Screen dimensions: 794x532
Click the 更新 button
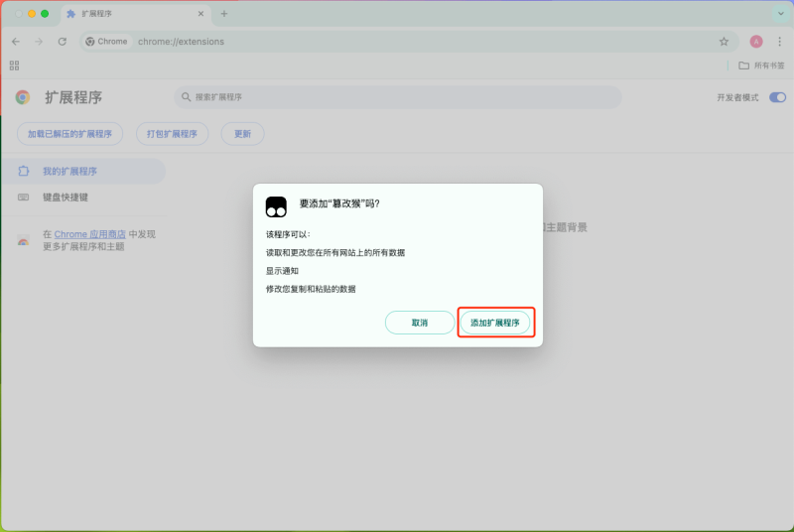point(242,134)
